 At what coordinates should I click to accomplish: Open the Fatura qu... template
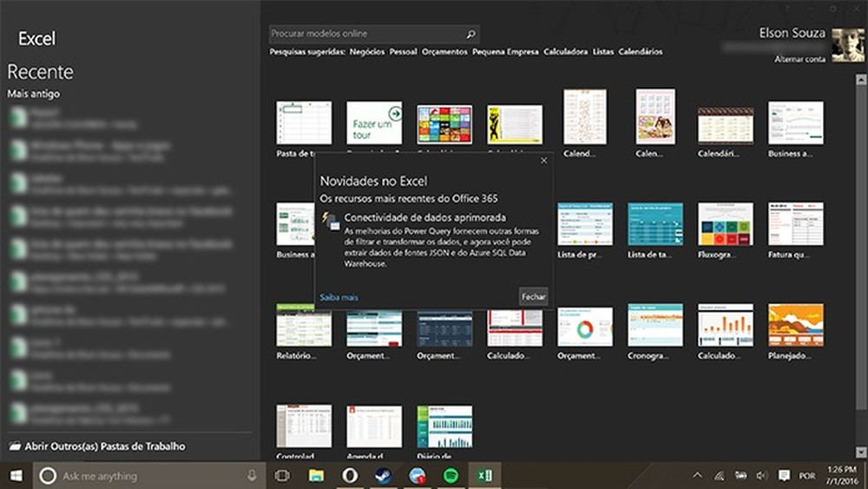pos(795,224)
